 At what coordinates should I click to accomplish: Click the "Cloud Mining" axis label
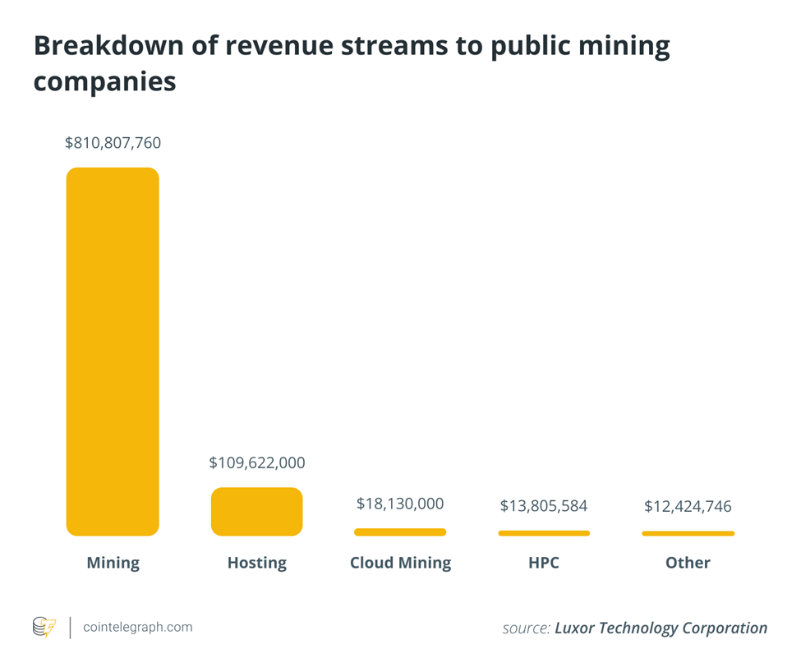[400, 563]
